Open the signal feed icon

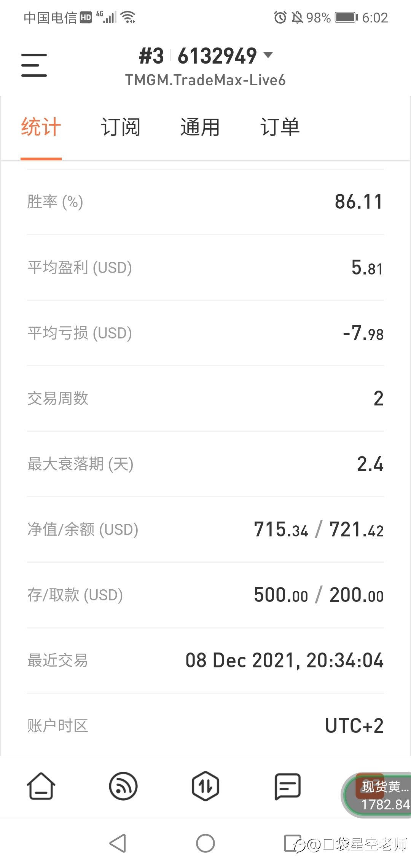(x=123, y=786)
